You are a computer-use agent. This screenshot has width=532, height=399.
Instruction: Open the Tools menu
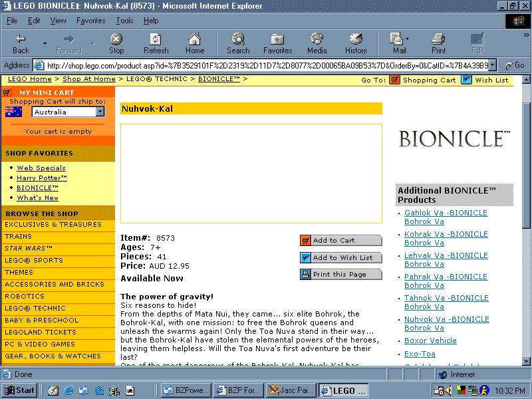click(124, 21)
